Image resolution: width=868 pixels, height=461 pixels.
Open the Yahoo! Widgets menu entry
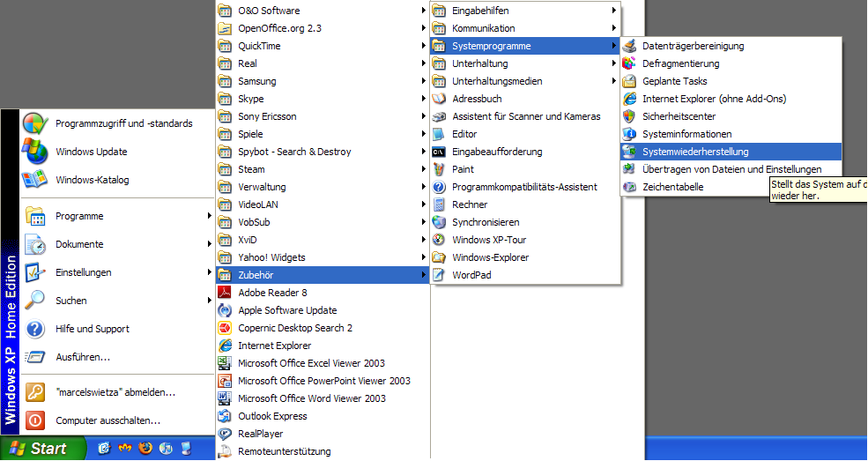tap(323, 257)
